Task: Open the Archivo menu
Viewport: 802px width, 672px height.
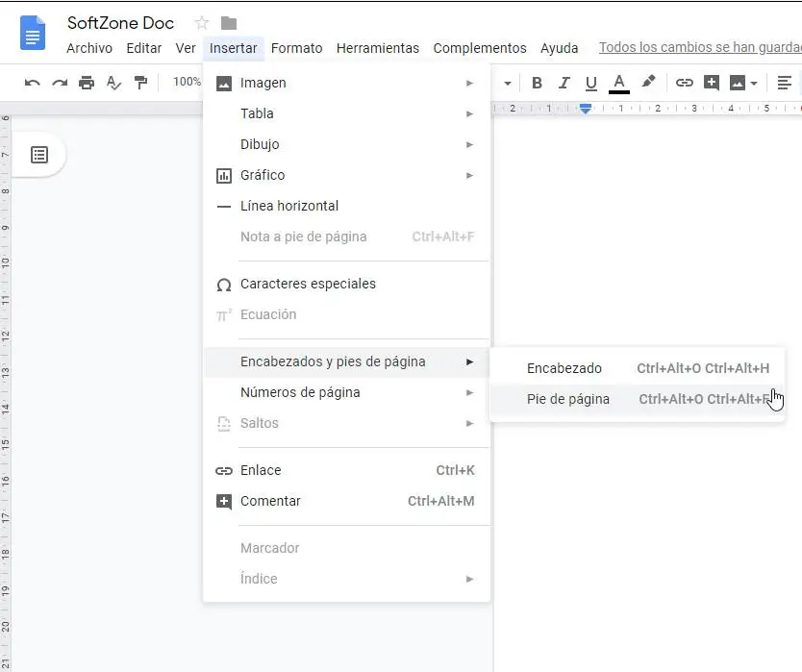Action: pyautogui.click(x=89, y=48)
